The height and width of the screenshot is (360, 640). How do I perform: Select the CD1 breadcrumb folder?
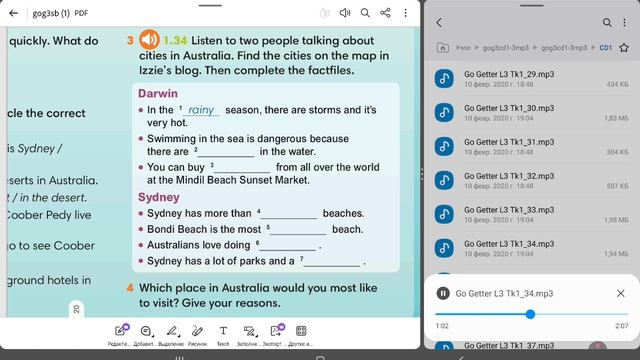(606, 48)
